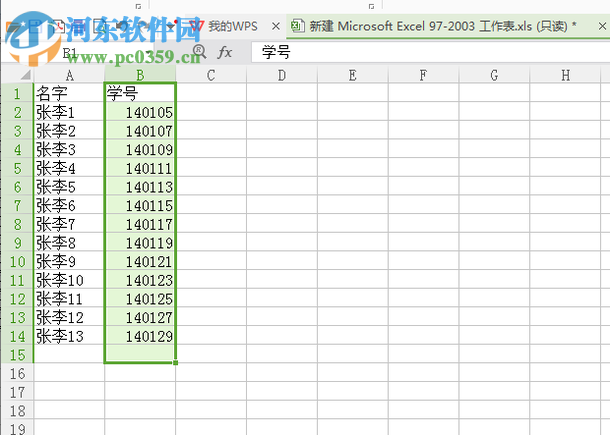Select column D header
Viewport: 610px width, 435px height.
(282, 75)
